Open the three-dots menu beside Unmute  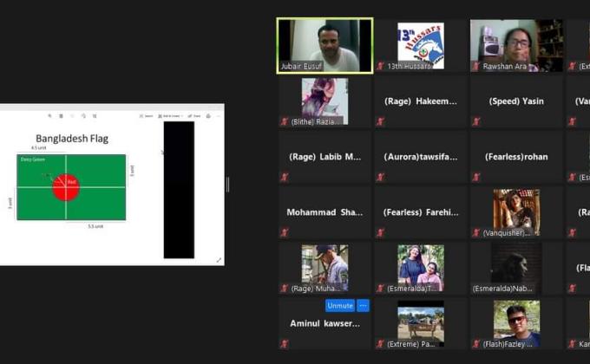(x=363, y=305)
